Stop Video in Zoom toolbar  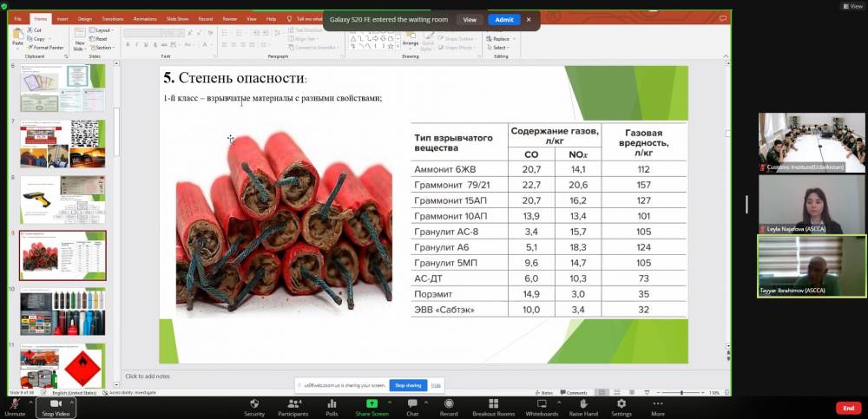tap(56, 408)
